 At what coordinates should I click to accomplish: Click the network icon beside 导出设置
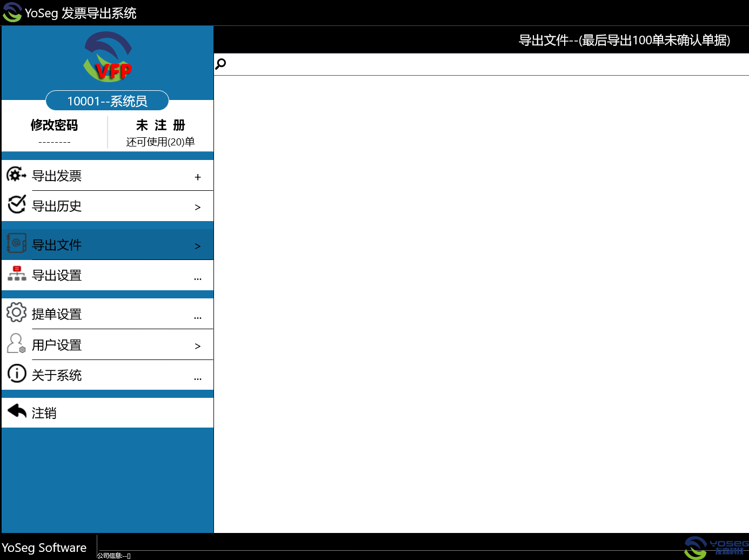click(x=16, y=274)
